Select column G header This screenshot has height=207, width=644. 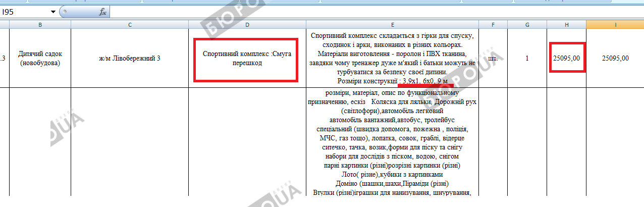(527, 24)
